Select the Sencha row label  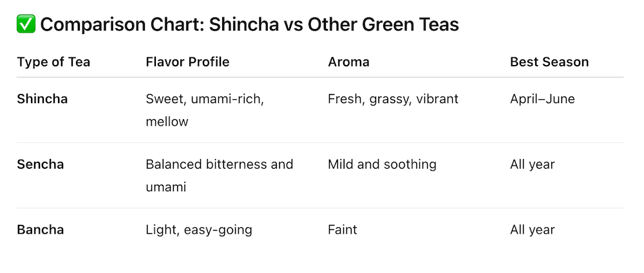41,164
